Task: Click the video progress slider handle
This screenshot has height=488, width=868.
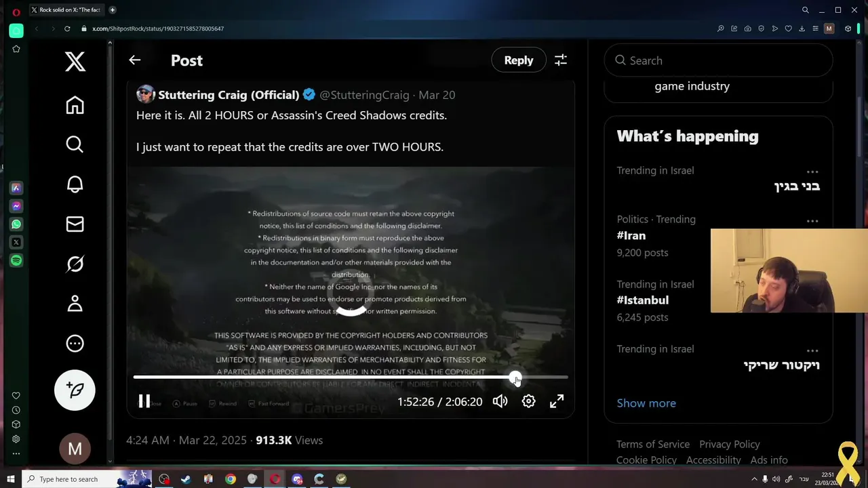Action: (x=515, y=378)
